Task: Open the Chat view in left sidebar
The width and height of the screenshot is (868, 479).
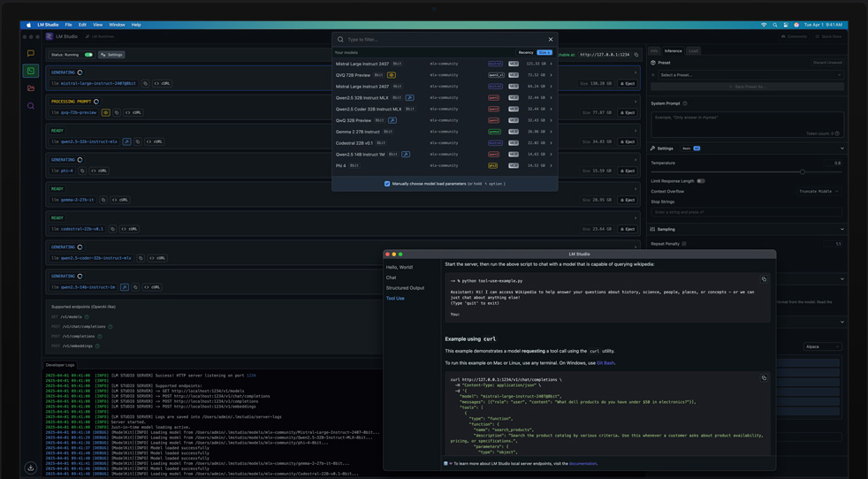Action: coord(31,53)
